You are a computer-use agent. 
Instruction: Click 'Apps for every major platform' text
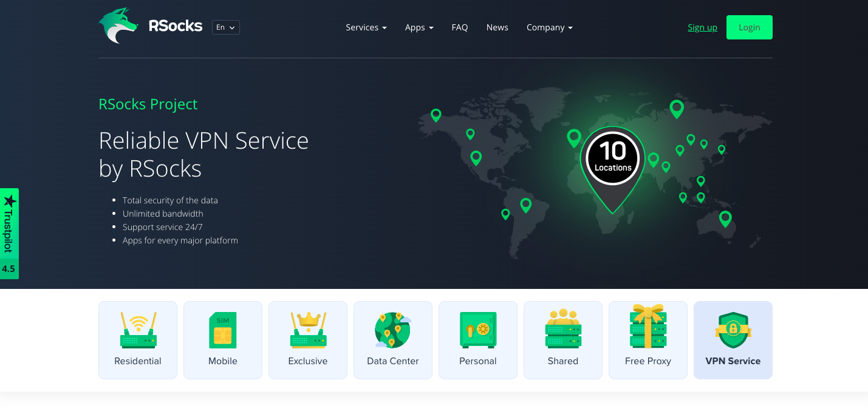coord(180,240)
